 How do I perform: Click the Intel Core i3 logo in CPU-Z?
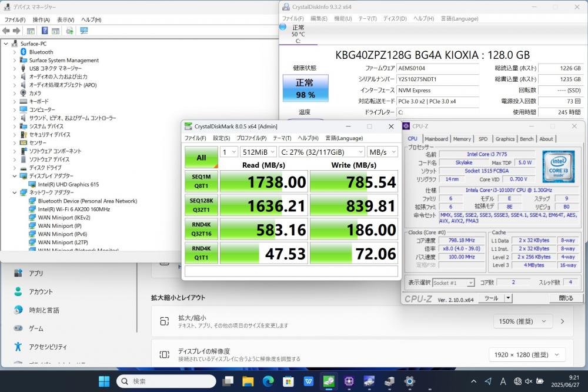(x=558, y=167)
